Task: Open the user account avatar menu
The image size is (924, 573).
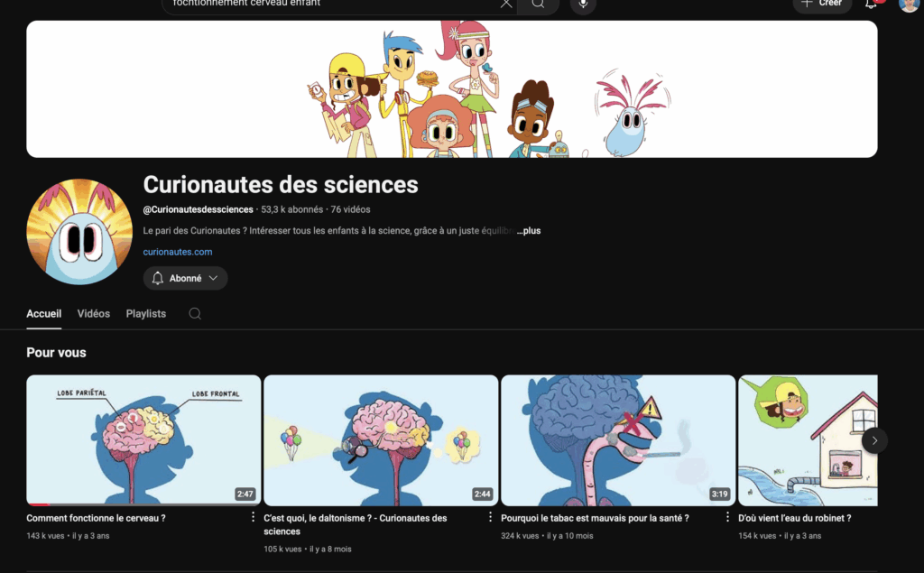Action: click(x=908, y=4)
